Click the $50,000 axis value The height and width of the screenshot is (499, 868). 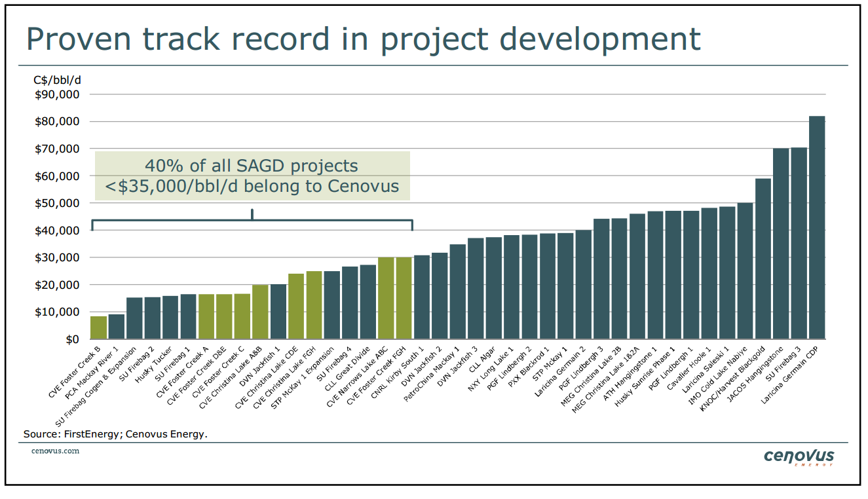[56, 203]
